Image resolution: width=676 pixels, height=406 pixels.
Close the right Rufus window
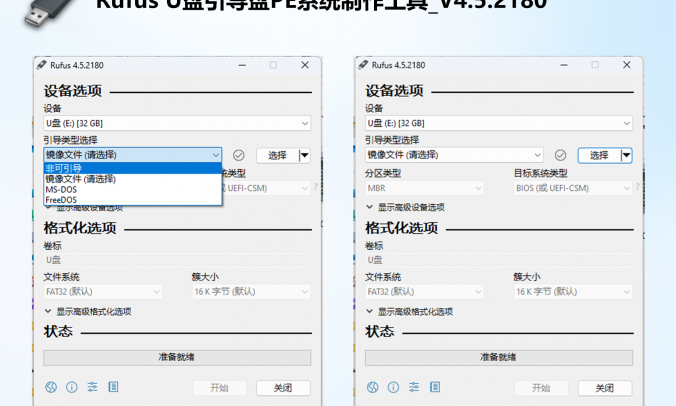point(626,65)
